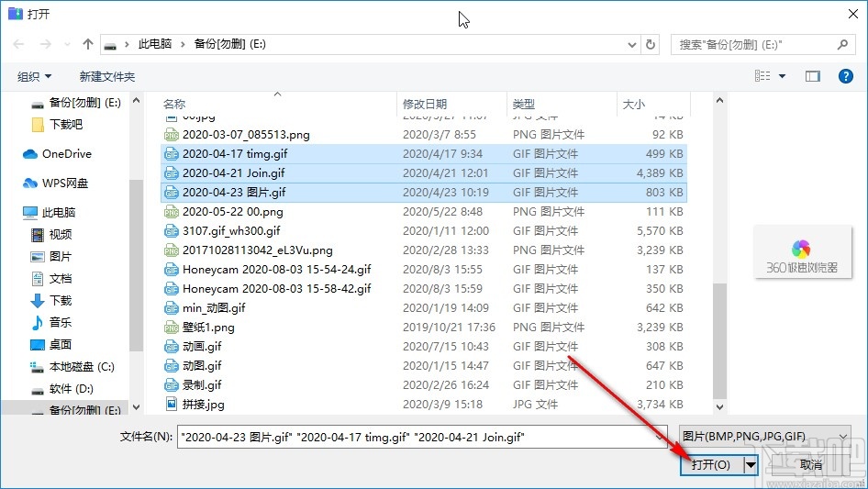Open the file type filter dropdown
This screenshot has height=489, width=868.
[x=764, y=437]
